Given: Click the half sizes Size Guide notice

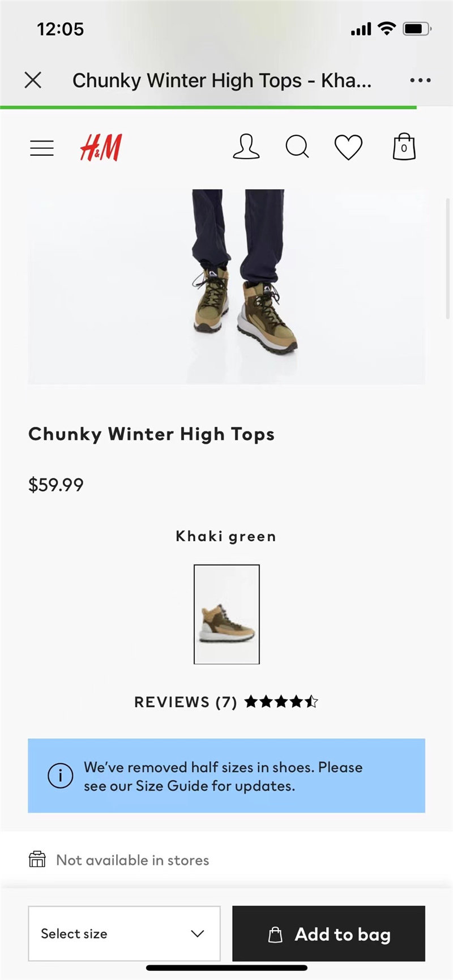Looking at the screenshot, I should point(226,776).
